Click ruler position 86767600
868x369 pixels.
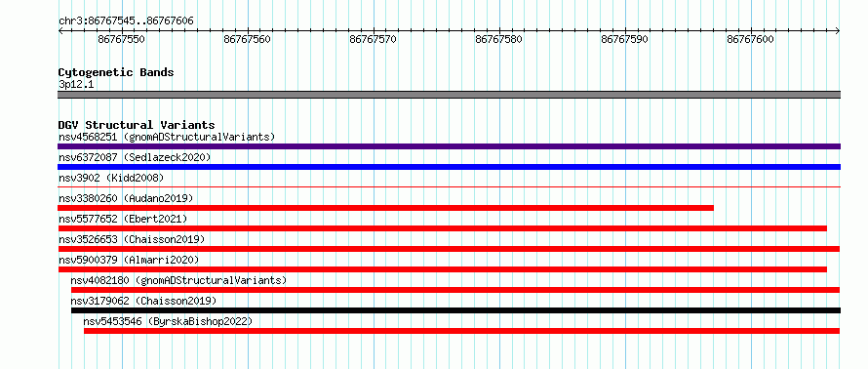(751, 39)
